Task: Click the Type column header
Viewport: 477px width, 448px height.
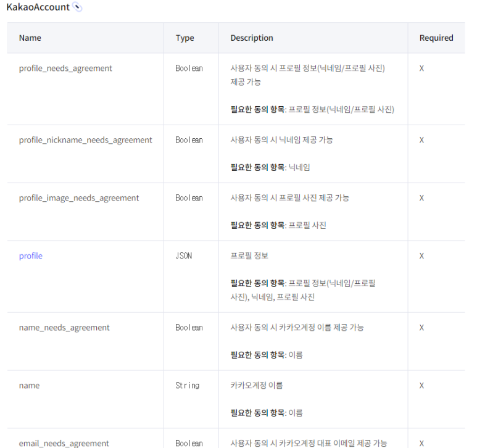Action: 185,38
